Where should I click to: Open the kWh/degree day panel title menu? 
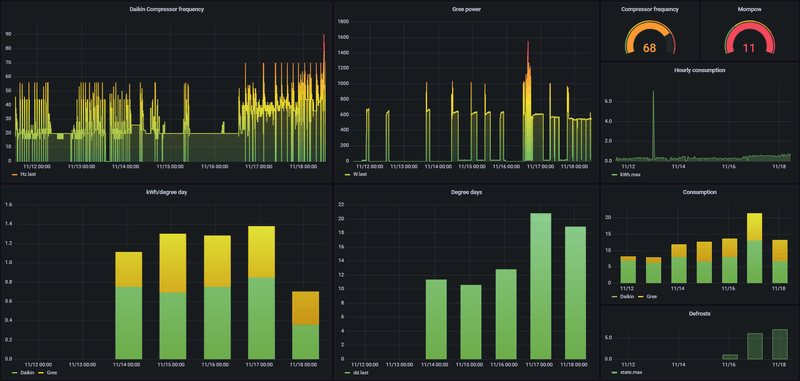click(166, 192)
